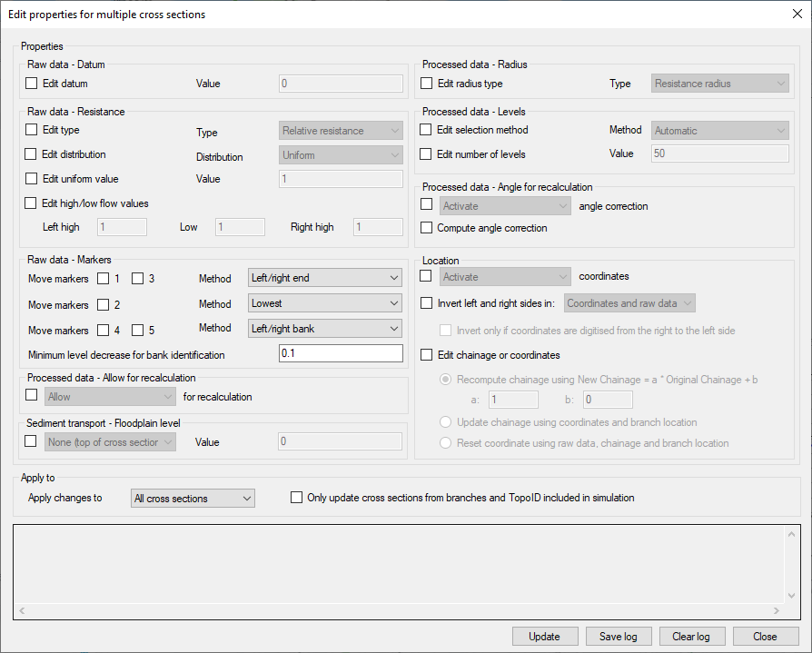Click the Save log button
This screenshot has height=653, width=812.
(x=619, y=637)
